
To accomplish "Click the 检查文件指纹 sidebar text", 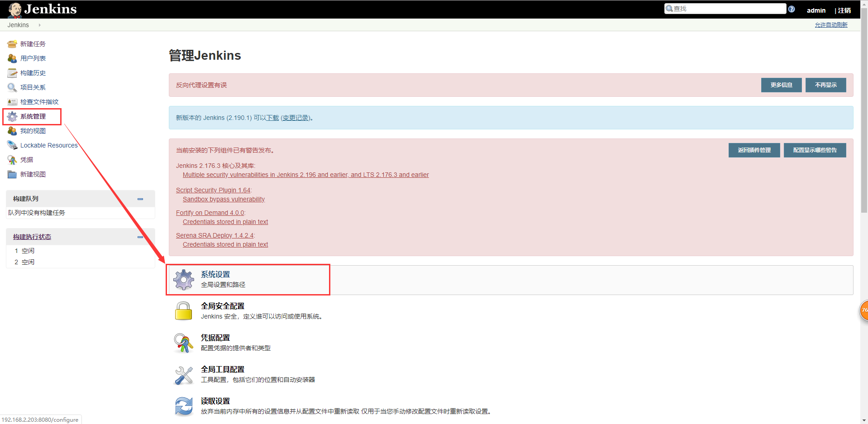I will coord(39,102).
